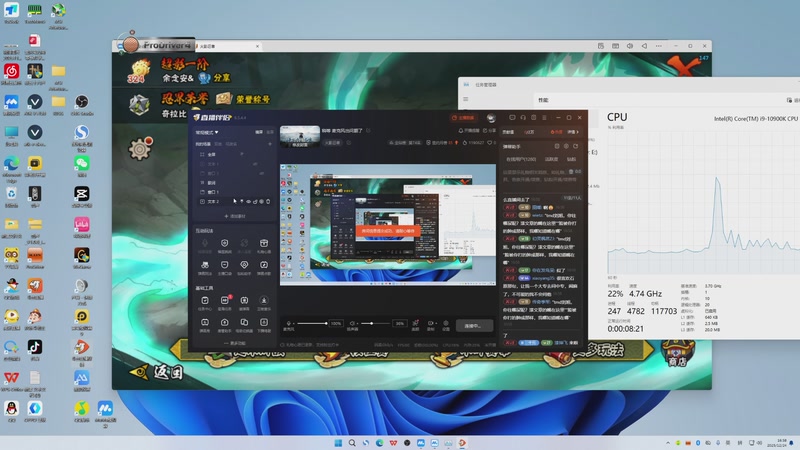
Task: Click the 30% speaker volume field
Action: [399, 323]
